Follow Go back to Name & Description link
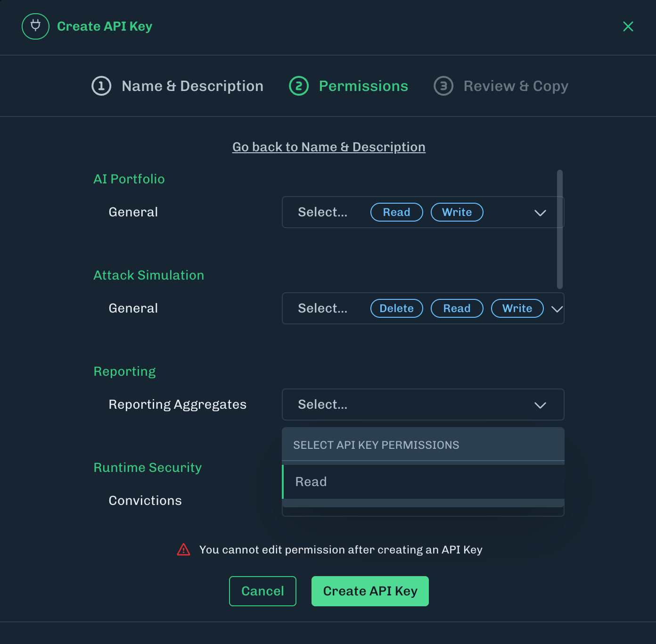 329,147
